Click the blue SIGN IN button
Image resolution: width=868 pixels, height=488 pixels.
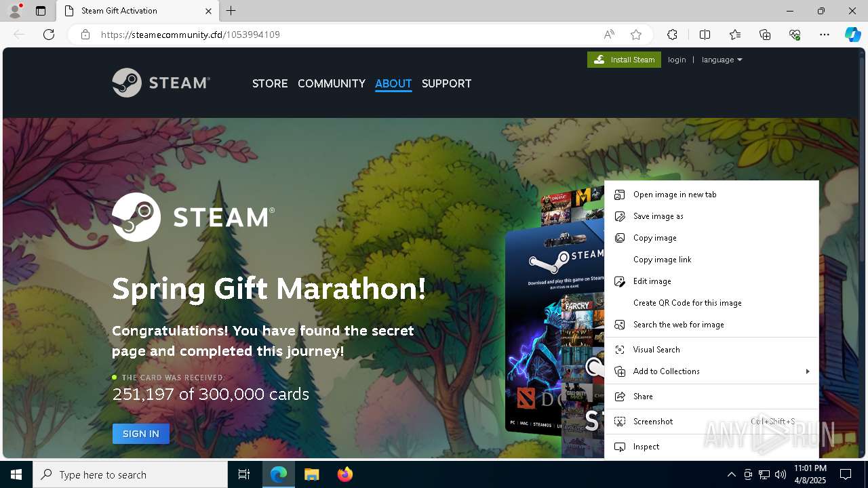[x=141, y=434]
